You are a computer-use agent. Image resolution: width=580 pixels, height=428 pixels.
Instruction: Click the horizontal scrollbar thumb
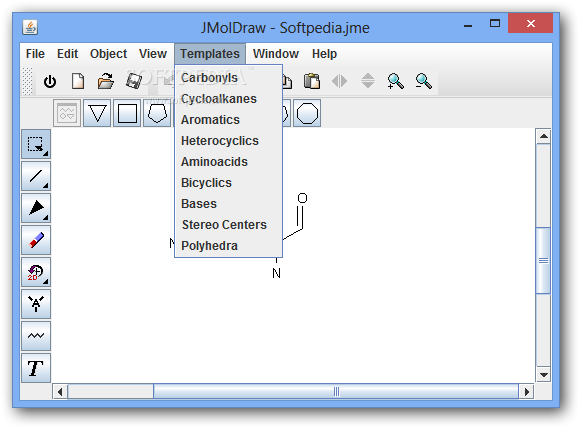pos(336,391)
